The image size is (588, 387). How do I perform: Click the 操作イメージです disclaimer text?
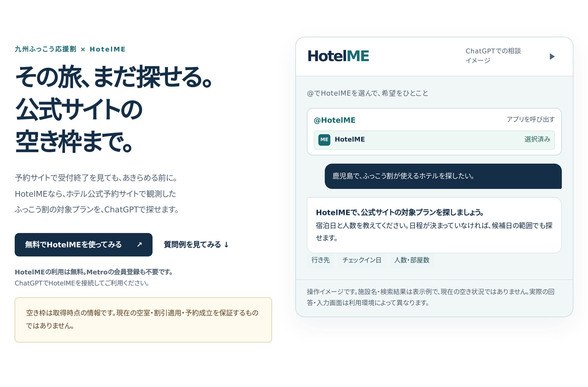(x=430, y=297)
